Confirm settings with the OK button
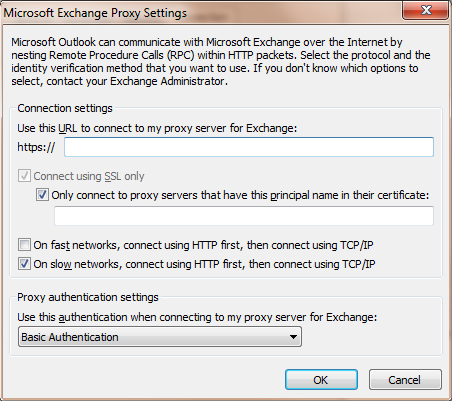Viewport: 452px width, 401px height. (x=321, y=379)
